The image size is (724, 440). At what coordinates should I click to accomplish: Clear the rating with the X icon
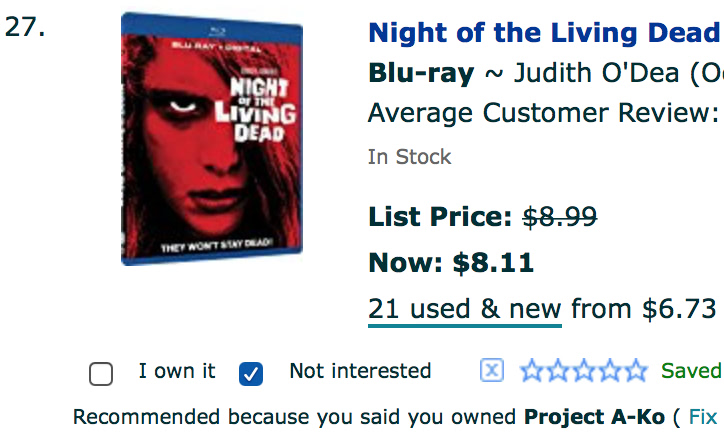click(492, 370)
